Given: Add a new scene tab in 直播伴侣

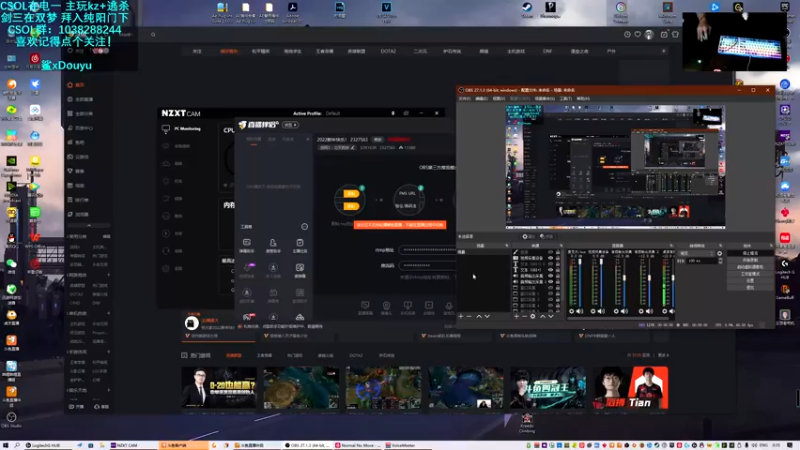Looking at the screenshot, I should pyautogui.click(x=308, y=139).
